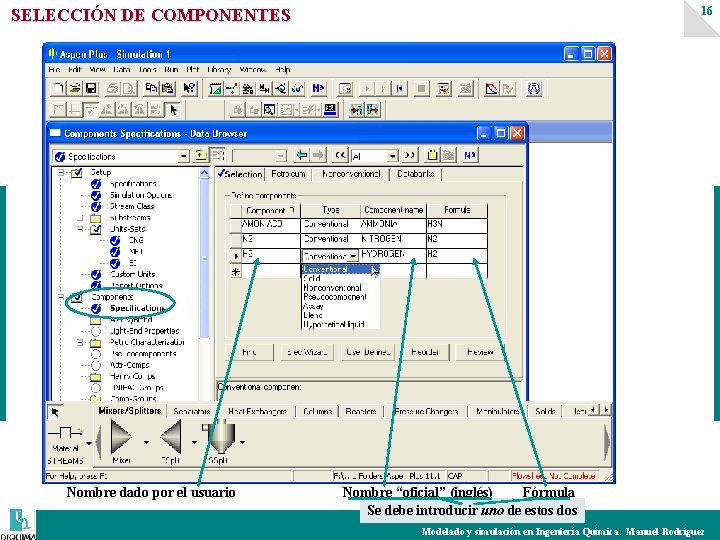720x540 pixels.
Task: Select the arrow pointer tool in second toolbar
Action: click(173, 110)
